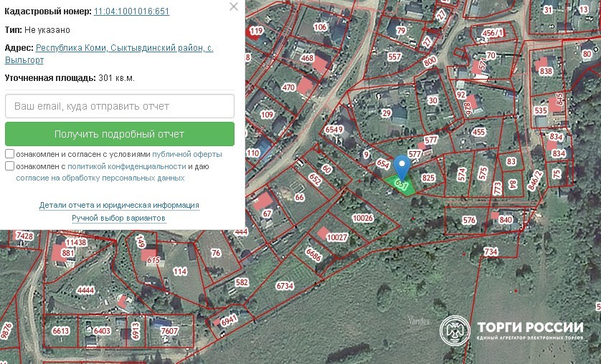
Task: Expand Детали отчета и юридическая информация
Action: click(x=119, y=205)
